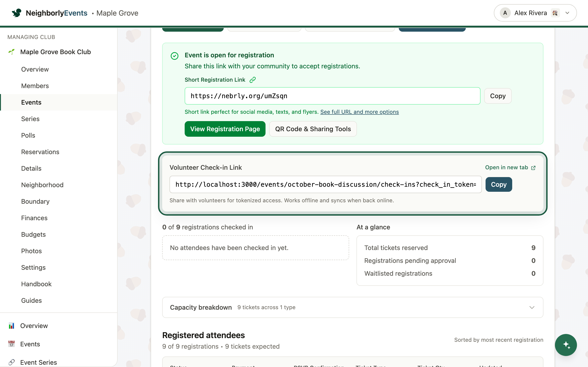Click the chevron arrow on the Capacity breakdown row

pos(532,308)
